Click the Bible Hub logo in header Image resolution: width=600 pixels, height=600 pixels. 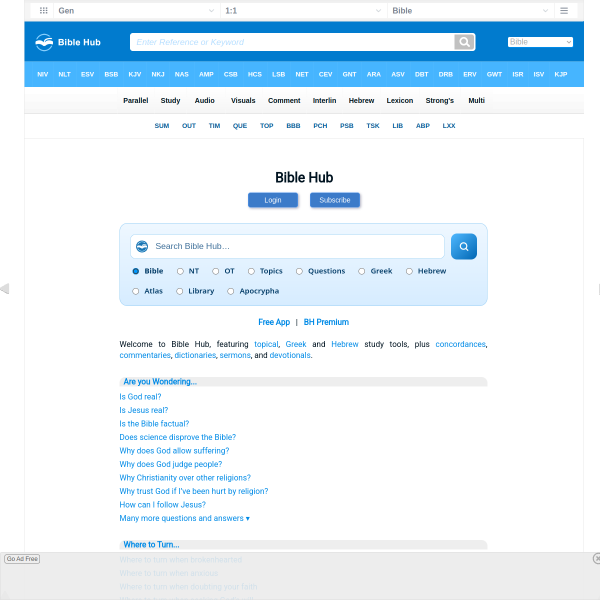point(66,42)
